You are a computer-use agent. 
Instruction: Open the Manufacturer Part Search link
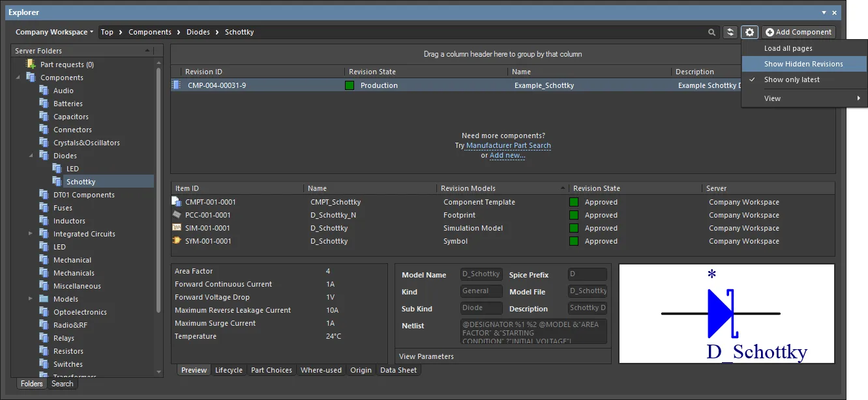click(x=508, y=146)
